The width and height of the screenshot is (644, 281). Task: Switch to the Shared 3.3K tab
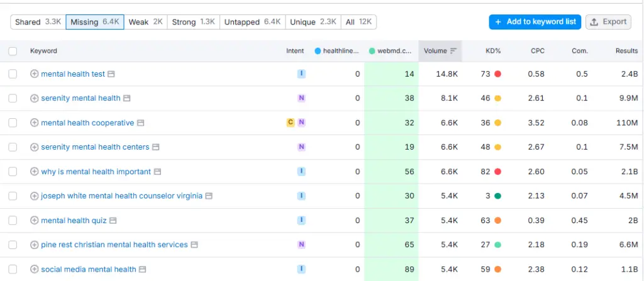tap(38, 22)
